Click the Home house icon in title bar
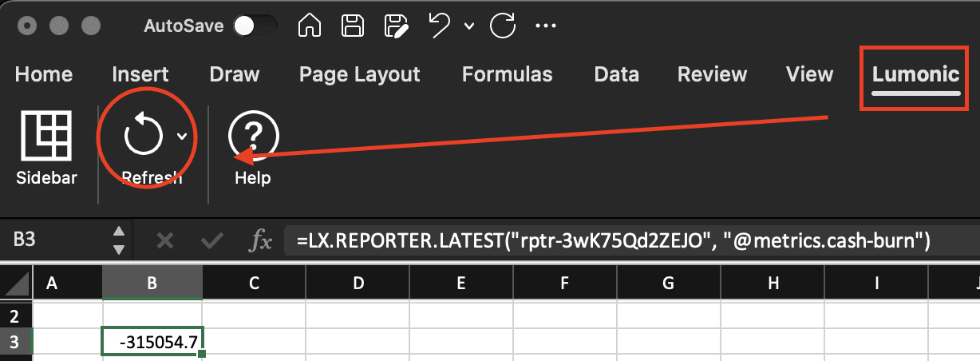Image resolution: width=980 pixels, height=361 pixels. pyautogui.click(x=310, y=26)
